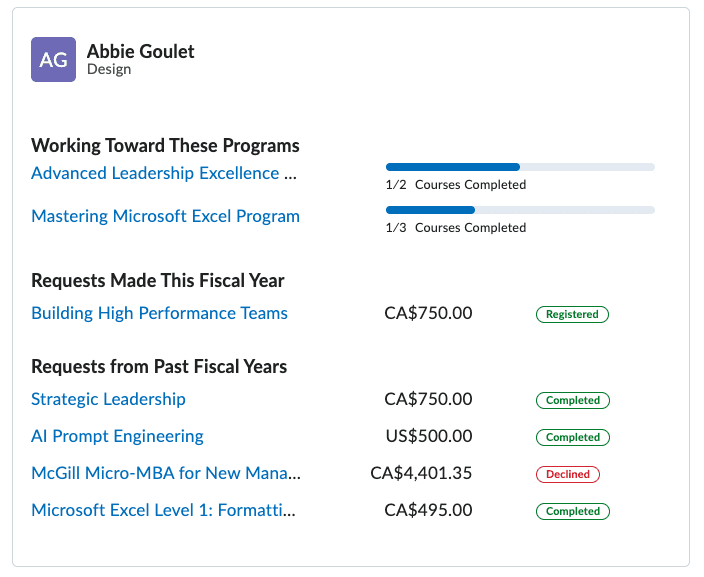Click the AG avatar icon
This screenshot has width=704, height=577.
pos(53,60)
